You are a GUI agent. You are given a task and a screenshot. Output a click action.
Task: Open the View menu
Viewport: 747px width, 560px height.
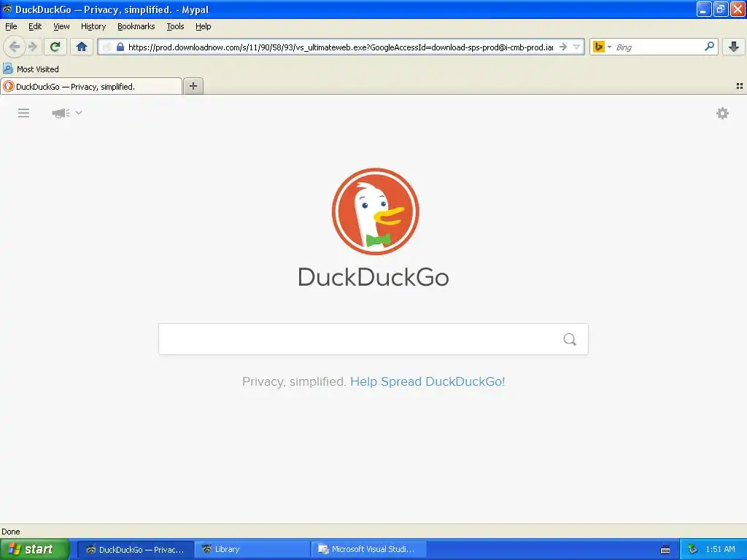click(x=61, y=26)
